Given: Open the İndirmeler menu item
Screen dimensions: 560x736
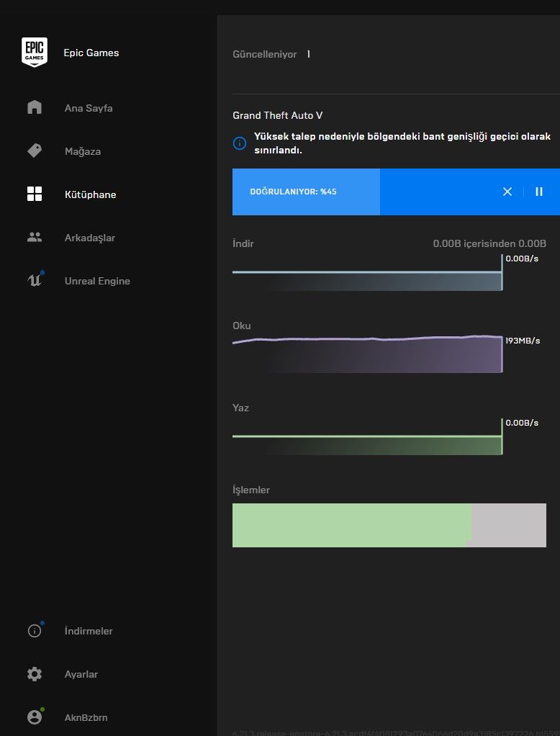Looking at the screenshot, I should click(88, 631).
